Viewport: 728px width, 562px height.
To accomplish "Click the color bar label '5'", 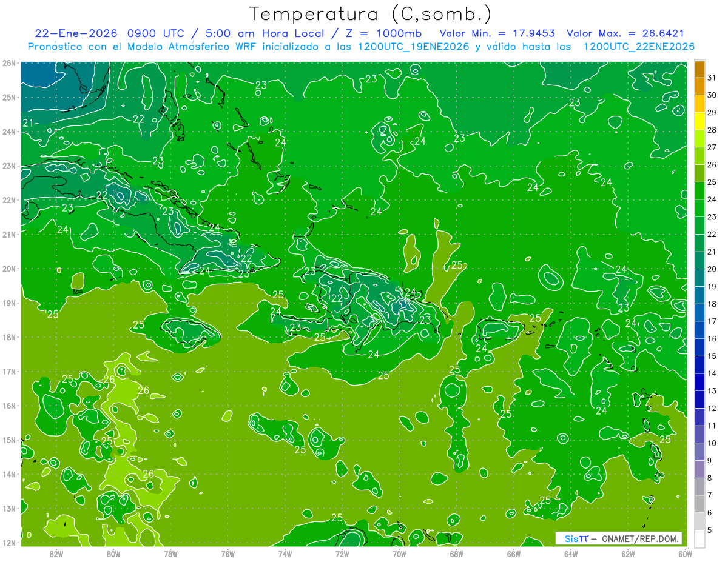I will [x=709, y=530].
